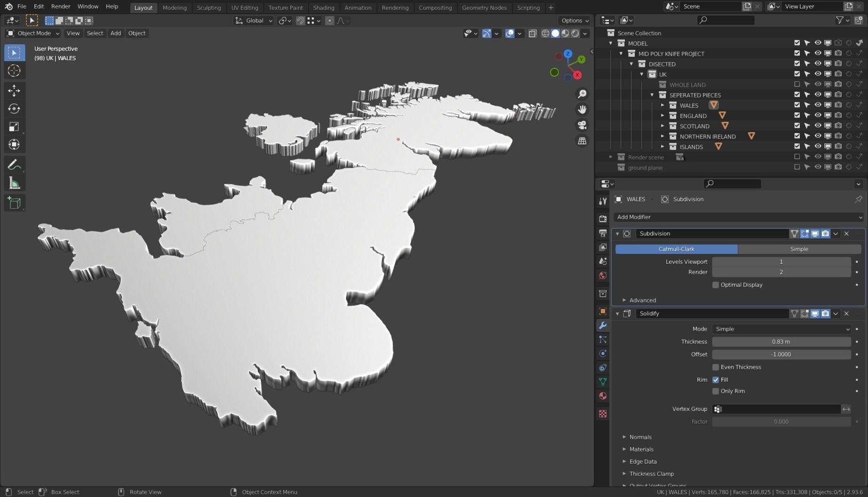This screenshot has width=868, height=497.
Task: Open the Scene properties tab
Action: pos(603,261)
